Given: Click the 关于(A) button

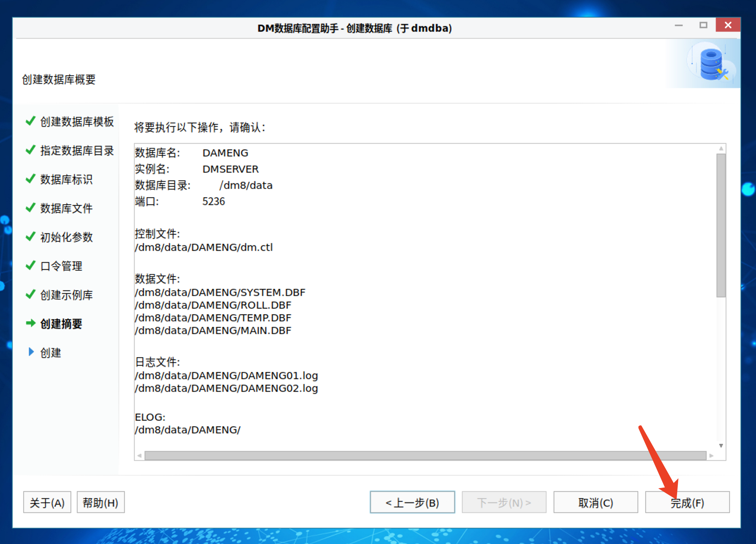Looking at the screenshot, I should point(47,502).
